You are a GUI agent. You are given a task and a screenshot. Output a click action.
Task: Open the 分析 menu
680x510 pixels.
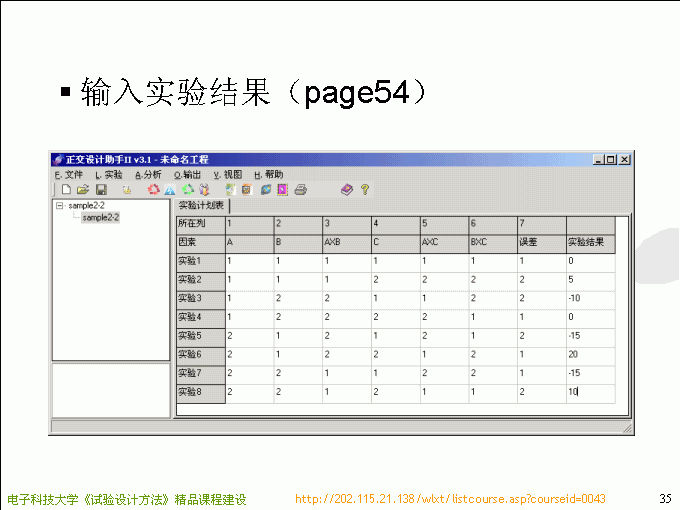point(148,174)
